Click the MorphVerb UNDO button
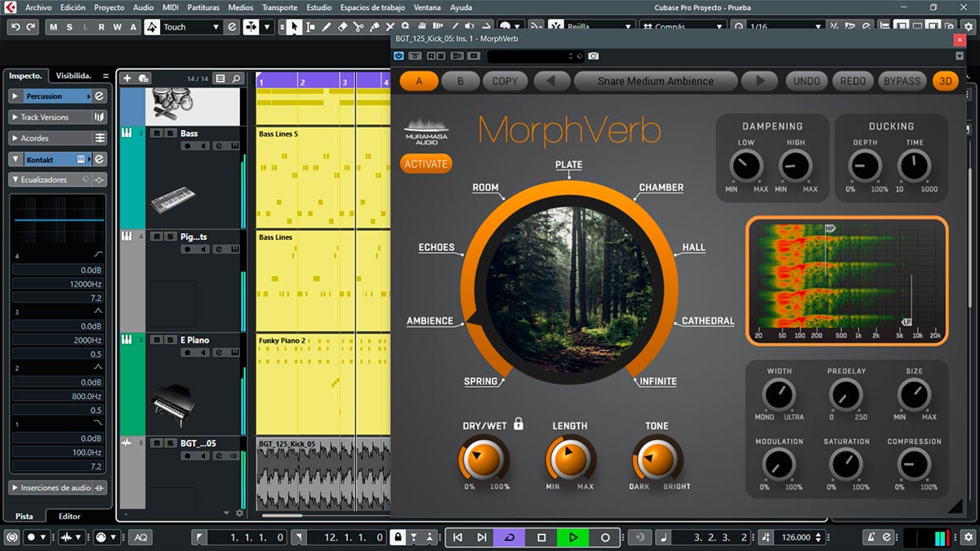The height and width of the screenshot is (551, 980). [x=807, y=81]
